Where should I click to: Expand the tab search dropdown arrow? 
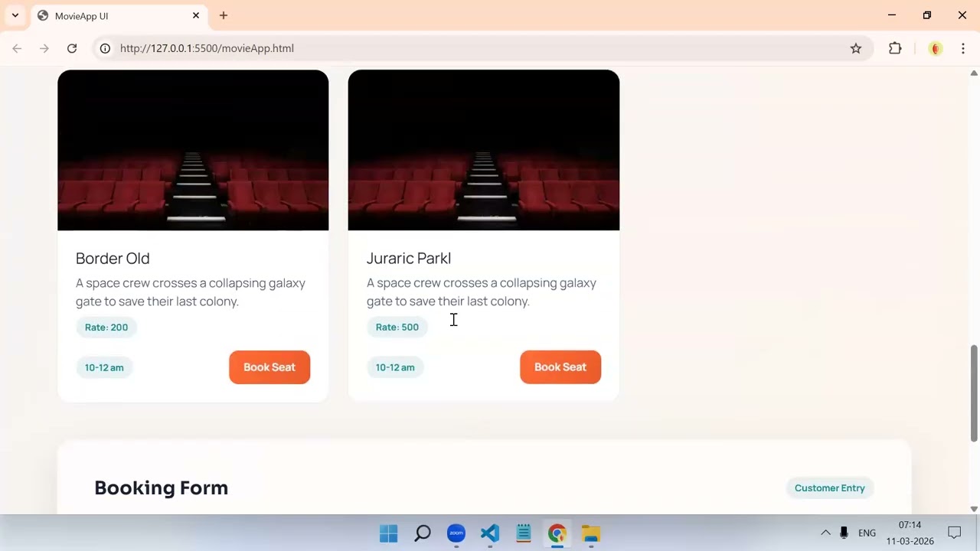point(15,15)
